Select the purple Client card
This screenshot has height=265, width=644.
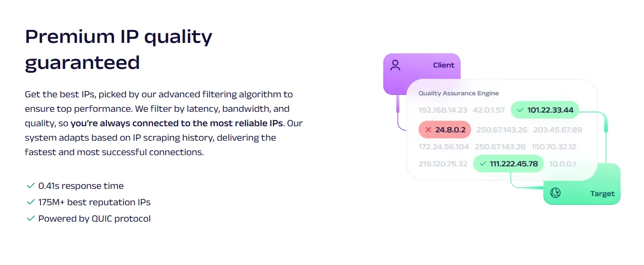point(422,66)
